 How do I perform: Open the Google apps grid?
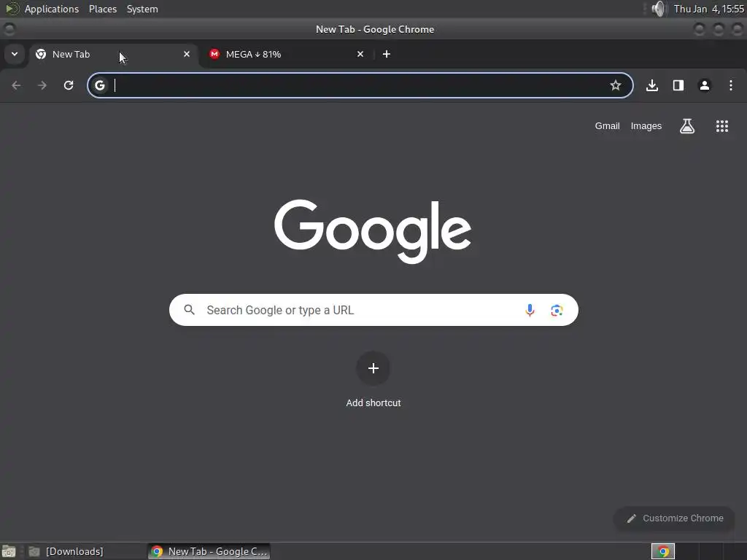(x=722, y=126)
